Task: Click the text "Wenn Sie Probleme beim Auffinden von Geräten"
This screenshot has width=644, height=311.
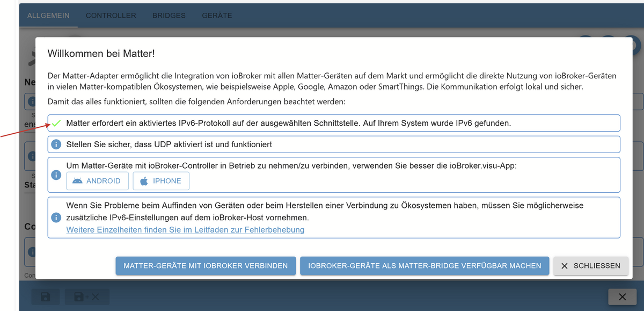Action: coord(325,212)
